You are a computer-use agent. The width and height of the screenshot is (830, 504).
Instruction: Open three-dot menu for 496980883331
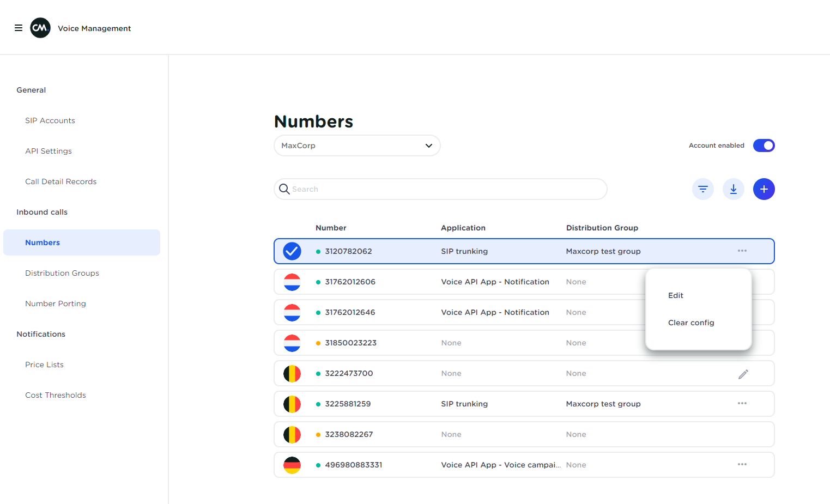(742, 465)
